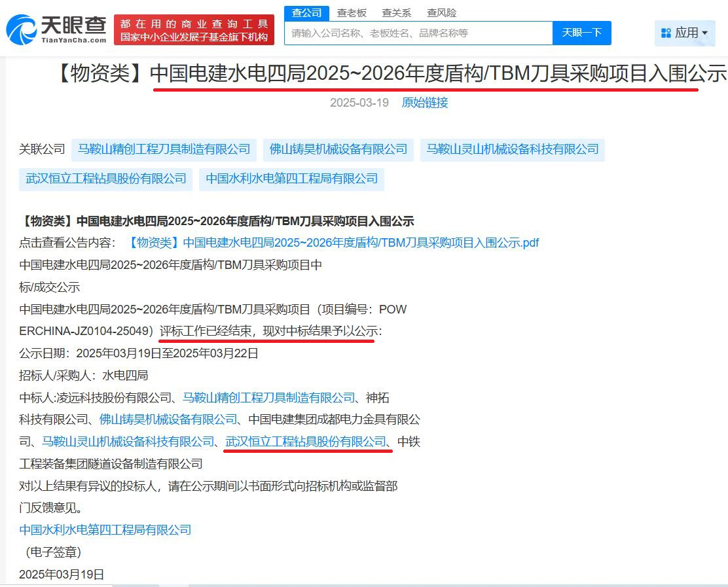Click the 关联公司 label

pos(42,149)
